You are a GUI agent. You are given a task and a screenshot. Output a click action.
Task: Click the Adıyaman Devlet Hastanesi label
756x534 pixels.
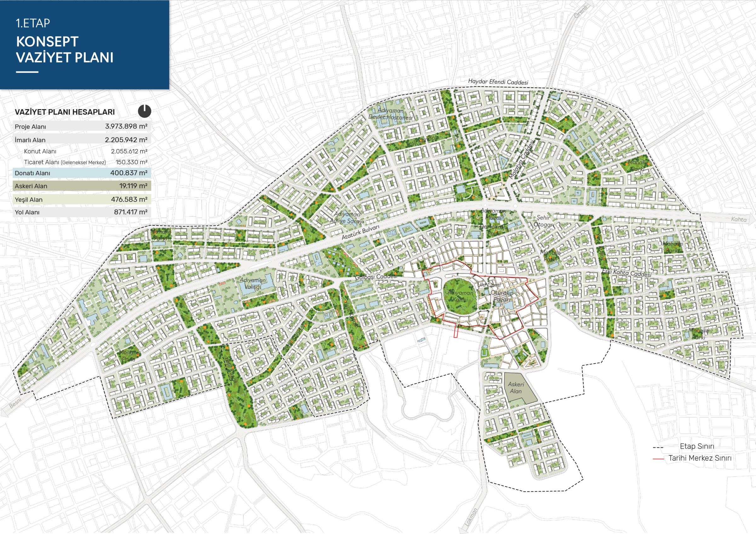[x=390, y=114]
